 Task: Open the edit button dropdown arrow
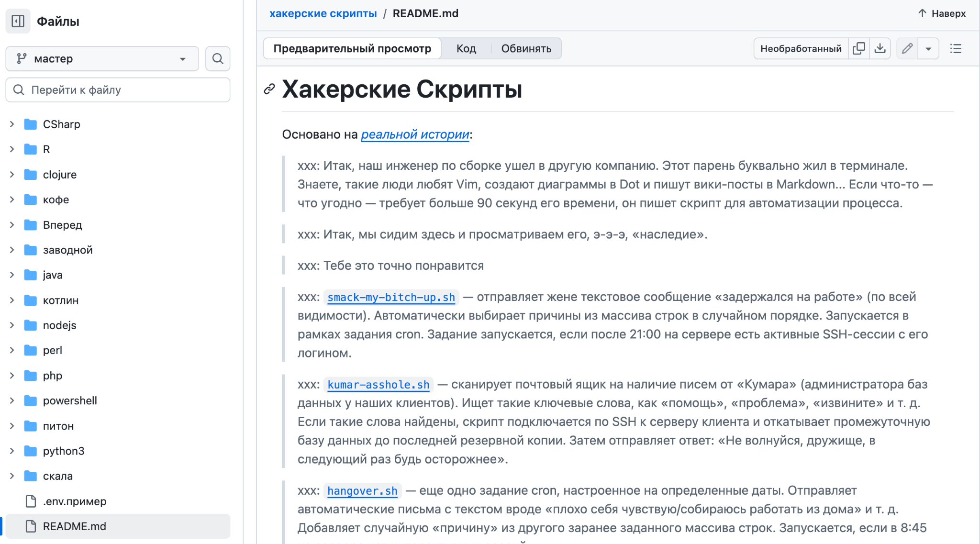pos(929,48)
